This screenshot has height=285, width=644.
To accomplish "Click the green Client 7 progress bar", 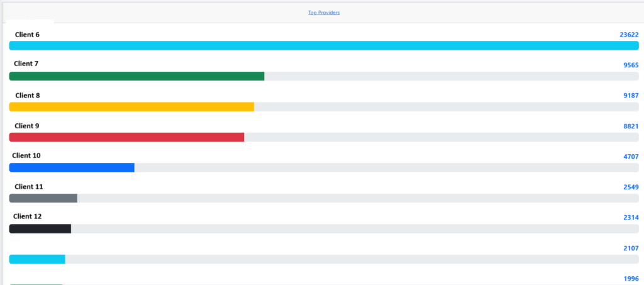I will pyautogui.click(x=136, y=76).
